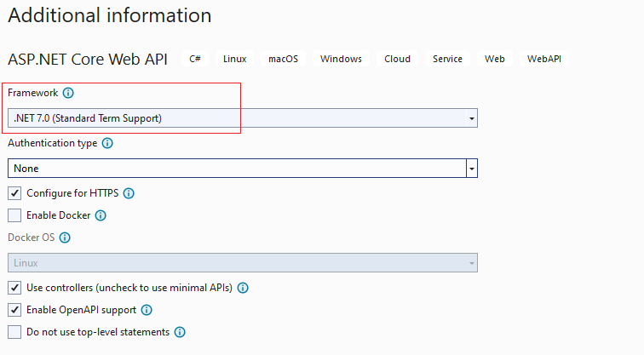Show info for Configure for HTTPS
The height and width of the screenshot is (355, 644).
coord(129,193)
